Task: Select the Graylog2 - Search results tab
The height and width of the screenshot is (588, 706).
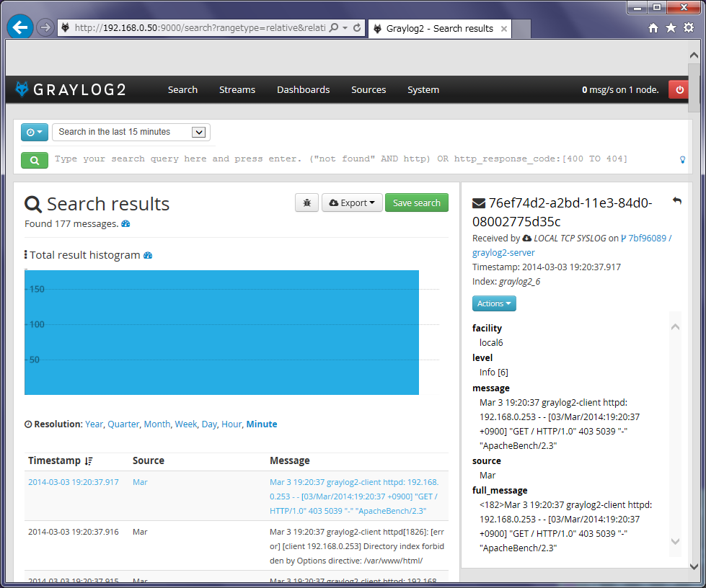Action: pos(440,29)
